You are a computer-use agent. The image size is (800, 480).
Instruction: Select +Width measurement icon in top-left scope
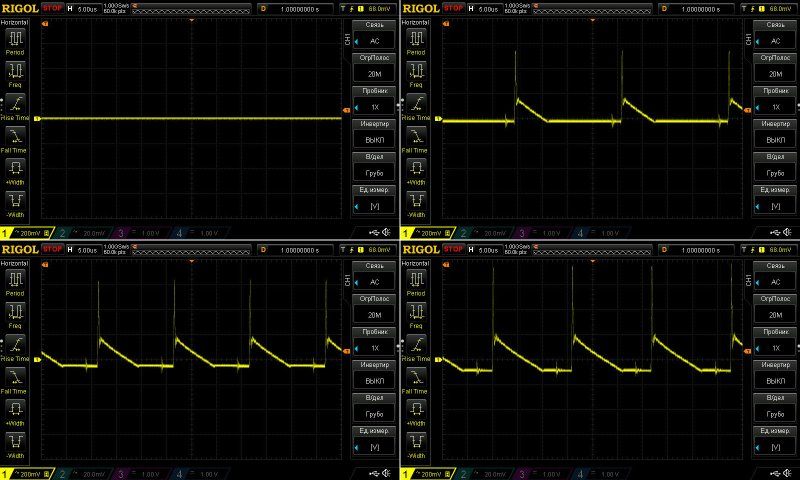pyautogui.click(x=17, y=167)
